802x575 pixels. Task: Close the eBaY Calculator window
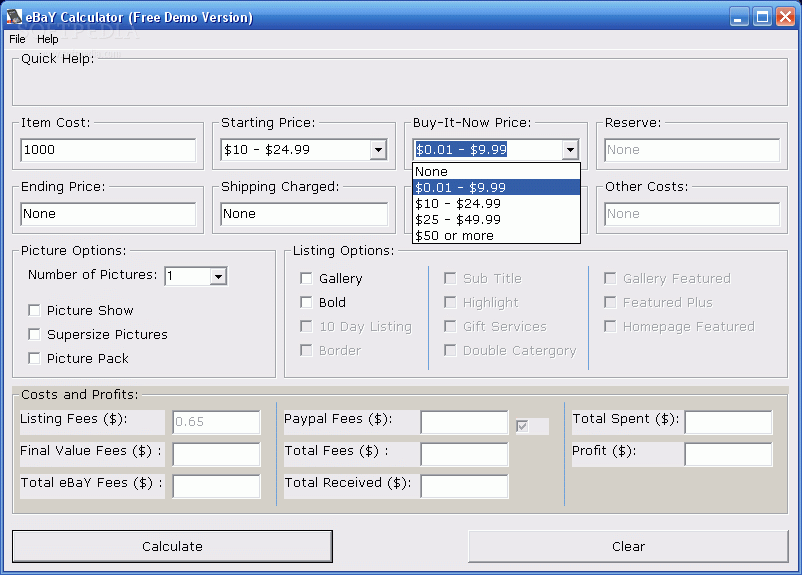click(x=785, y=17)
